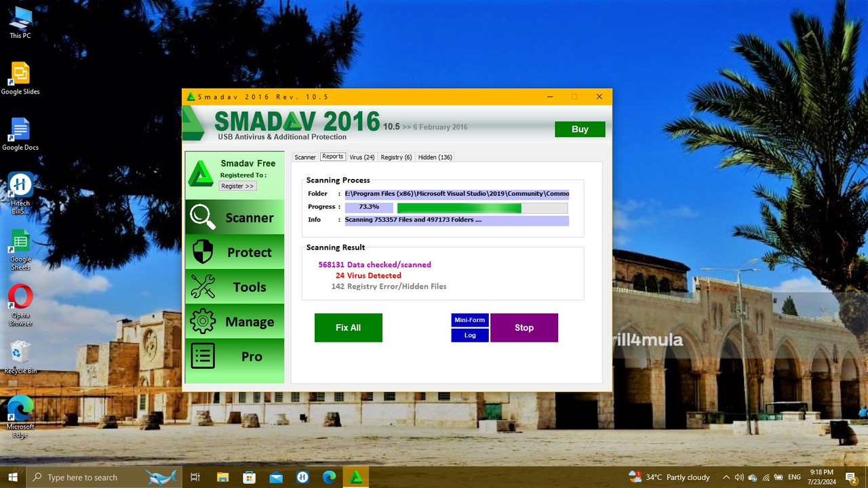Click the green scan progress bar
The image size is (868, 488).
tap(482, 208)
